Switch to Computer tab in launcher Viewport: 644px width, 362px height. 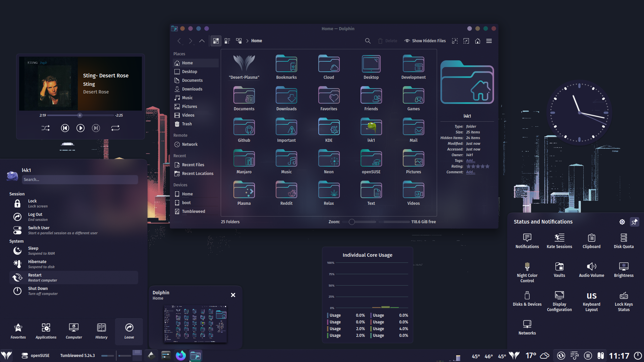click(x=74, y=331)
